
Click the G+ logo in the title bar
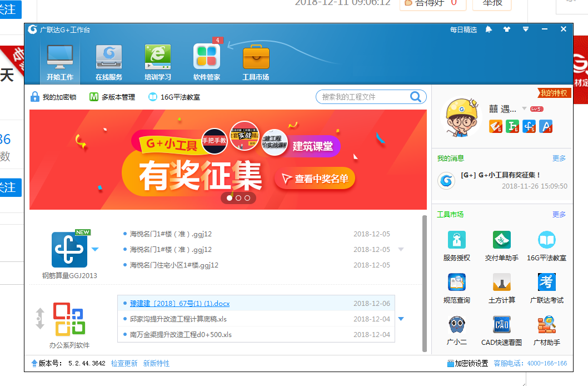click(32, 29)
